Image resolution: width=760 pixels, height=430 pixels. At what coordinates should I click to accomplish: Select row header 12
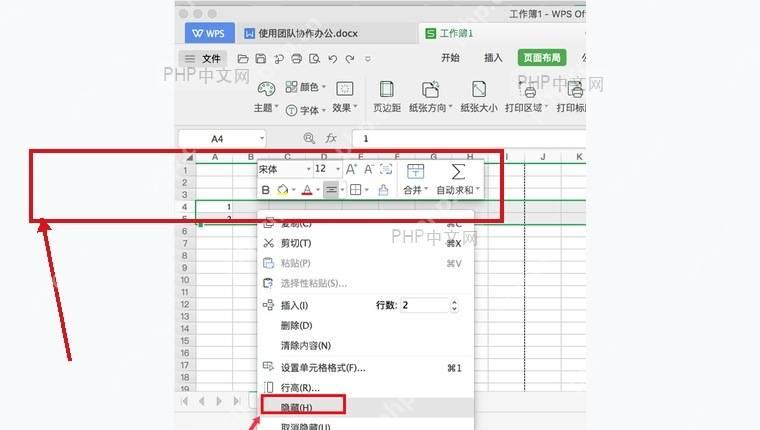pos(185,304)
